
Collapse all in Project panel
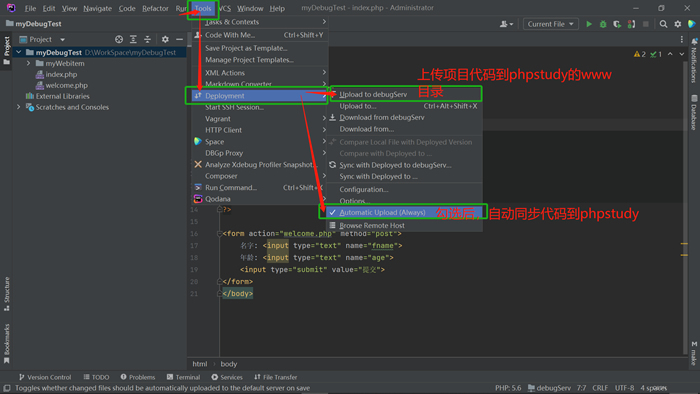click(x=147, y=39)
